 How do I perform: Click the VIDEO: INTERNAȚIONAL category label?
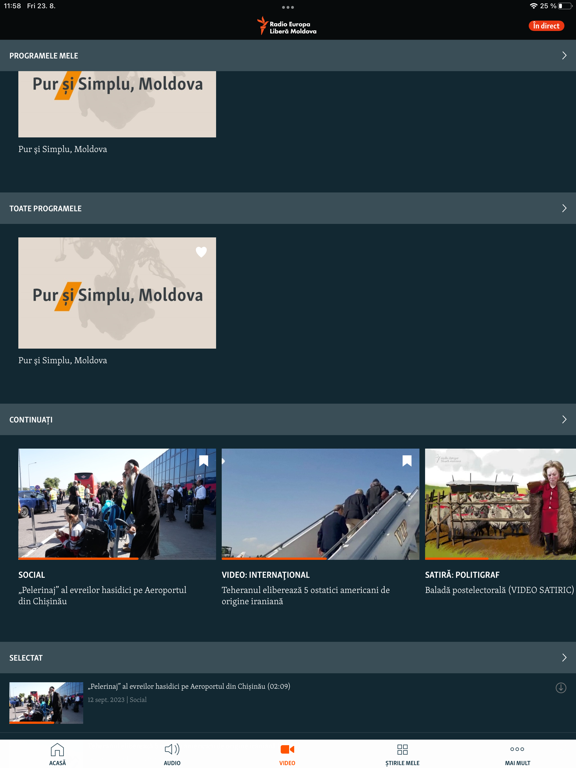[x=265, y=575]
